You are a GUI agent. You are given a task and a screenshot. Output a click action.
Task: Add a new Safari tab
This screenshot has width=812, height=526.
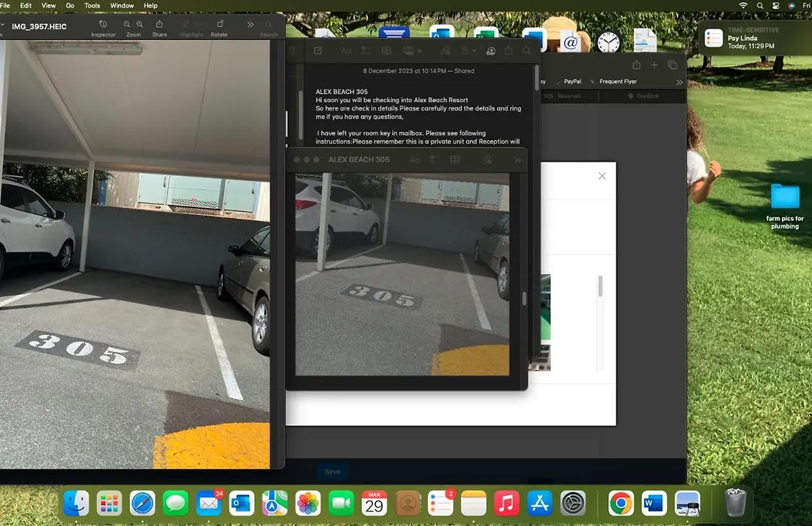[x=655, y=65]
